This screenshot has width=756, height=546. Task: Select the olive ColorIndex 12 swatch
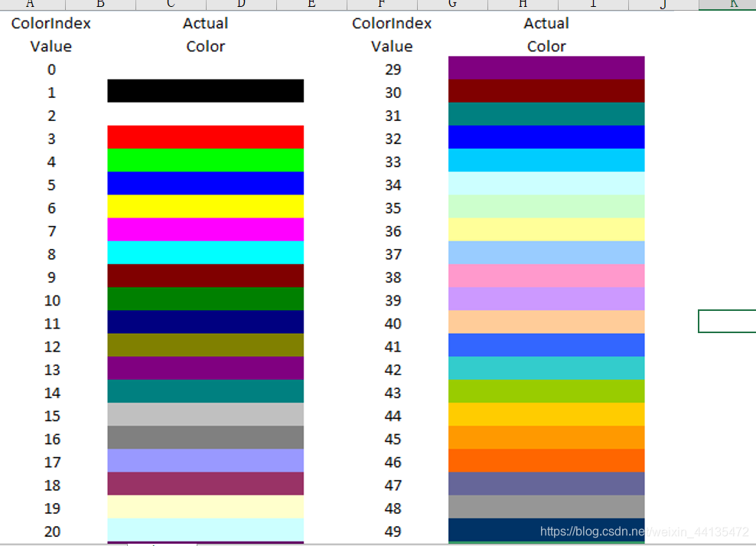tap(205, 345)
